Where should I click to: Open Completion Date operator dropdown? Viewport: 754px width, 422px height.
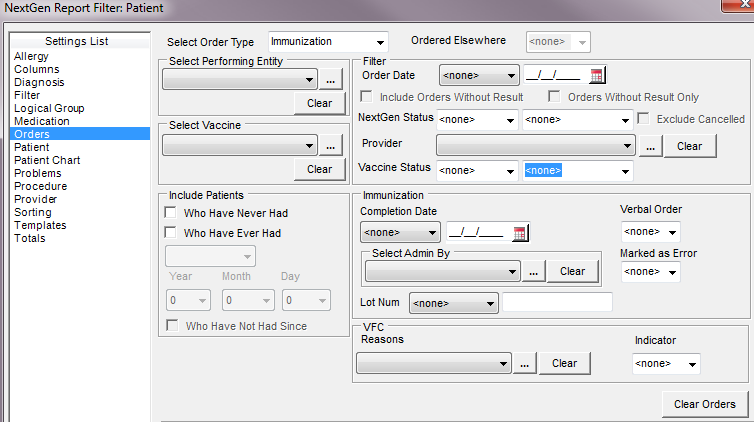[x=400, y=233]
